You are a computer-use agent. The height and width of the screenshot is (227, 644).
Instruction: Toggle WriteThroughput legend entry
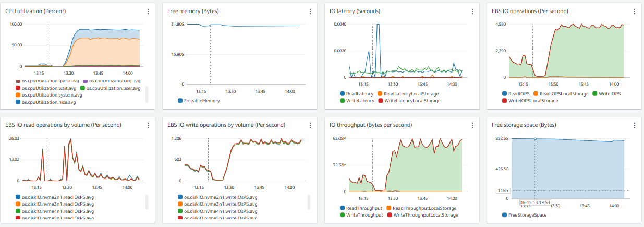pyautogui.click(x=364, y=215)
